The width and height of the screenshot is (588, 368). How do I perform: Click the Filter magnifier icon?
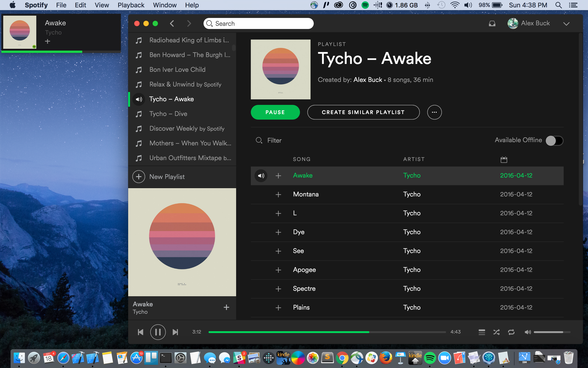(x=259, y=140)
